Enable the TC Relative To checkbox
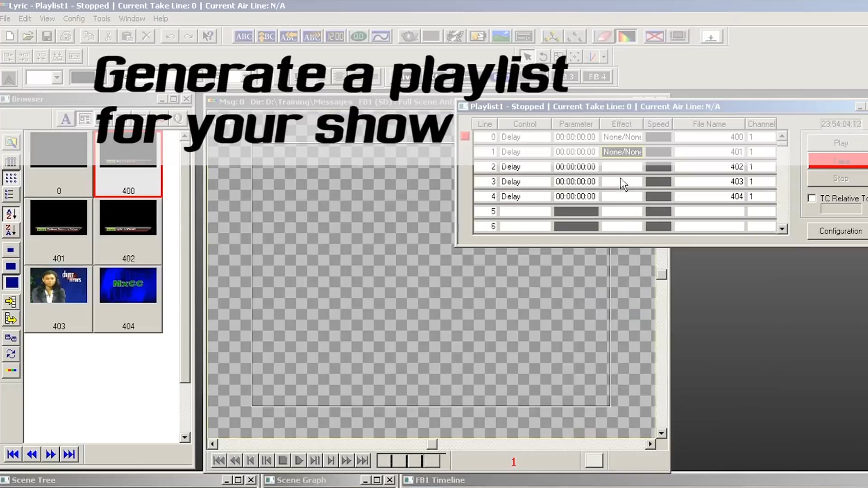The width and height of the screenshot is (868, 488). click(x=812, y=198)
